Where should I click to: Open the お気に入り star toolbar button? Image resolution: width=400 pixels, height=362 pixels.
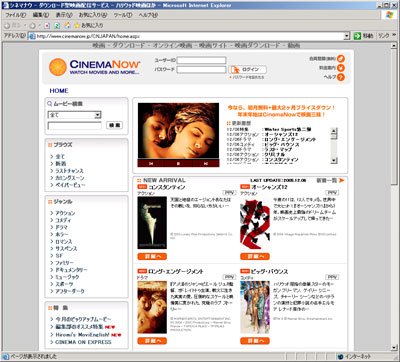pyautogui.click(x=89, y=25)
